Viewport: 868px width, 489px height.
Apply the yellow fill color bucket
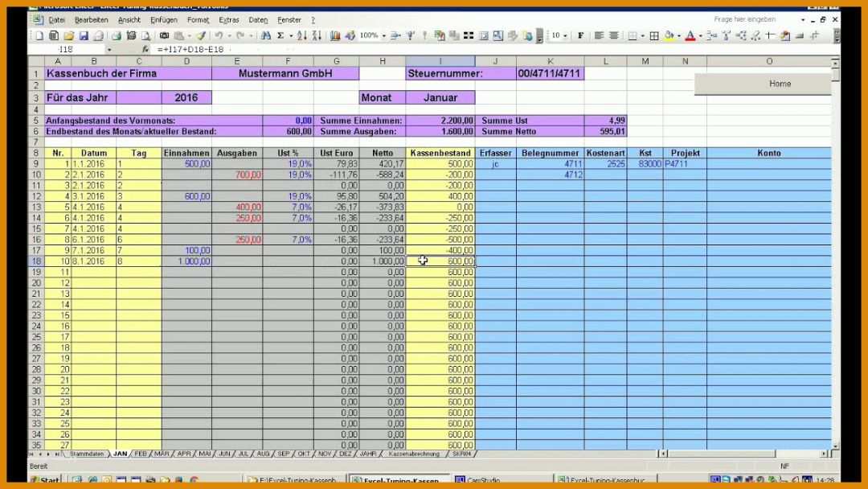[669, 35]
